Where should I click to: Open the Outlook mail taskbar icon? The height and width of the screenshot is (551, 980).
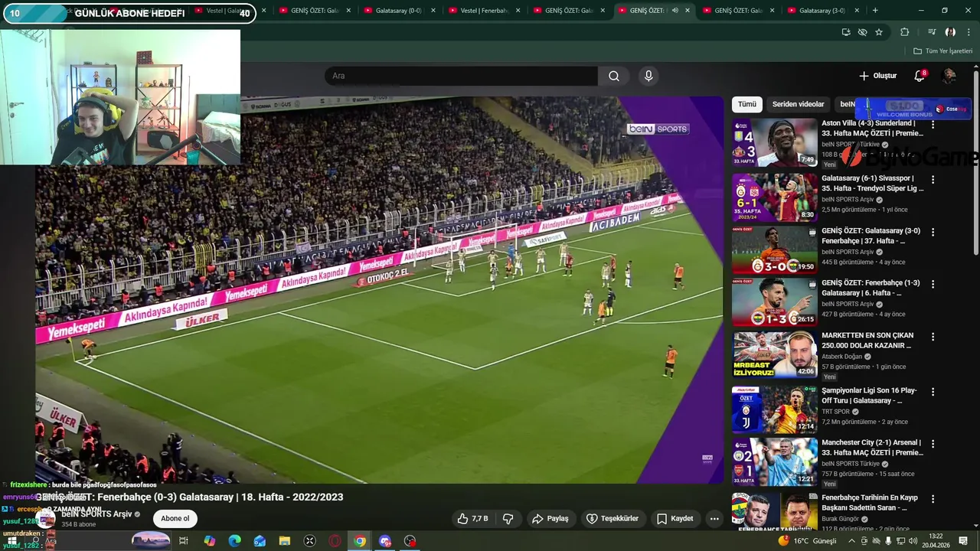coord(260,541)
